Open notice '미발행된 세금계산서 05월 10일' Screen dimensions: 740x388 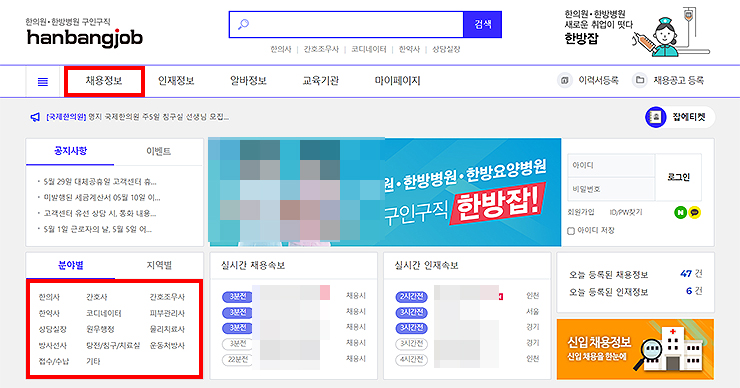[101, 198]
